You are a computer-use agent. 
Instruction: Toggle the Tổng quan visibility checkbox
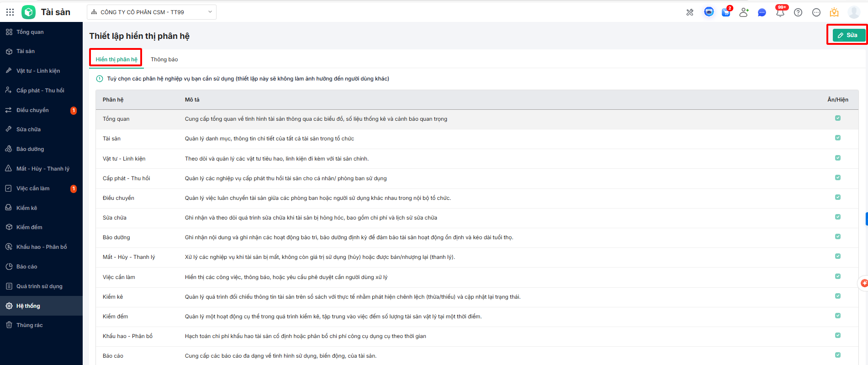click(838, 118)
